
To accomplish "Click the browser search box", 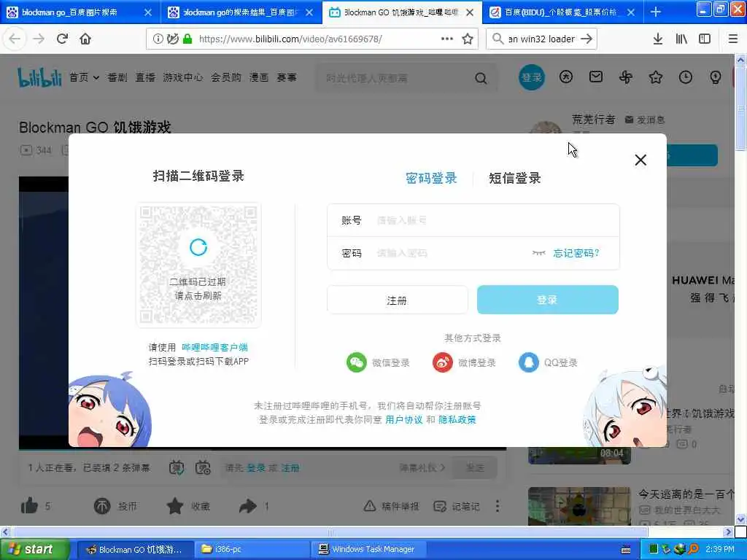I will pos(541,39).
